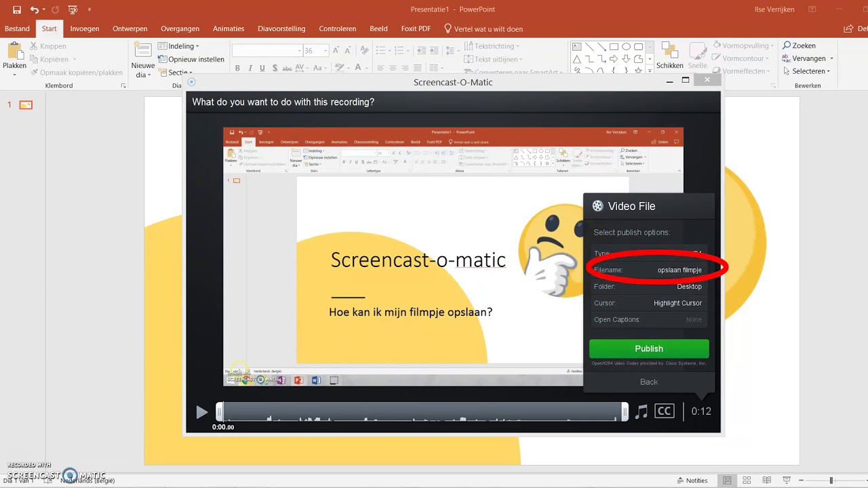Open the Bestand tab
The width and height of the screenshot is (868, 488).
coord(18,28)
